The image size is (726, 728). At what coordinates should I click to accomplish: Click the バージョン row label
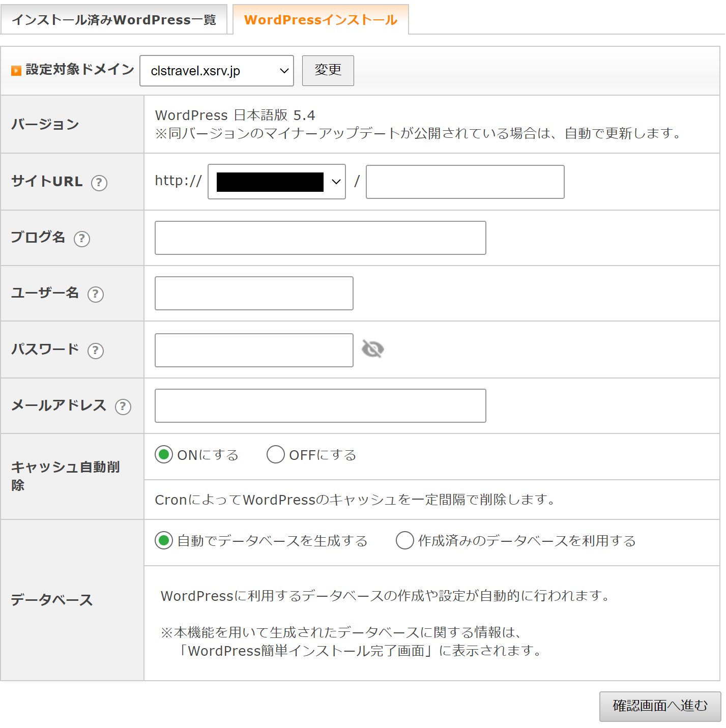(x=45, y=124)
